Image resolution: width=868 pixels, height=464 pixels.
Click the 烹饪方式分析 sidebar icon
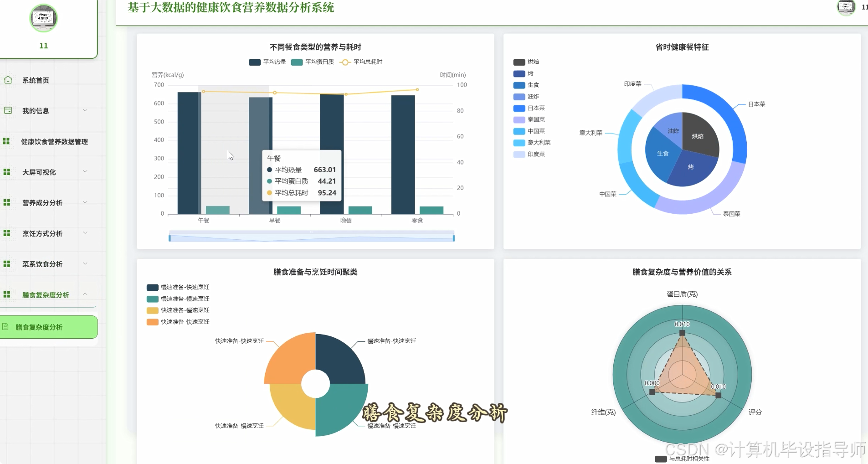click(6, 232)
